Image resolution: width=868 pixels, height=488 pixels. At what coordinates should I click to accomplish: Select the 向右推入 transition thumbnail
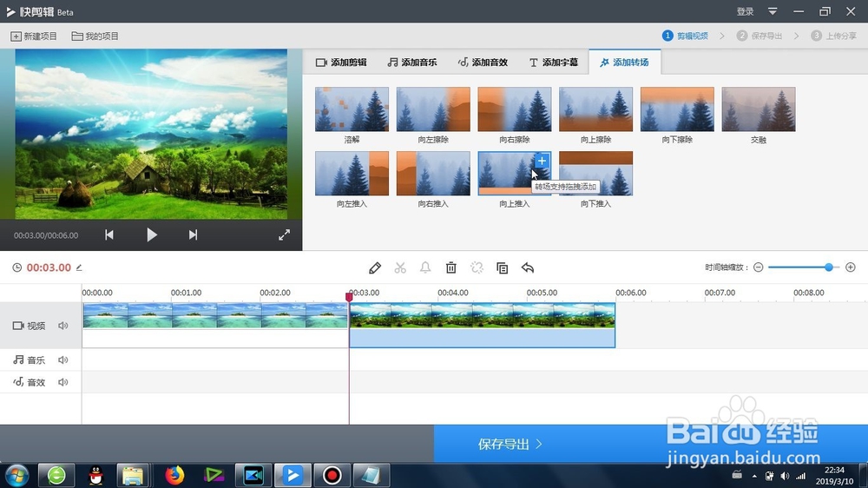pyautogui.click(x=433, y=174)
